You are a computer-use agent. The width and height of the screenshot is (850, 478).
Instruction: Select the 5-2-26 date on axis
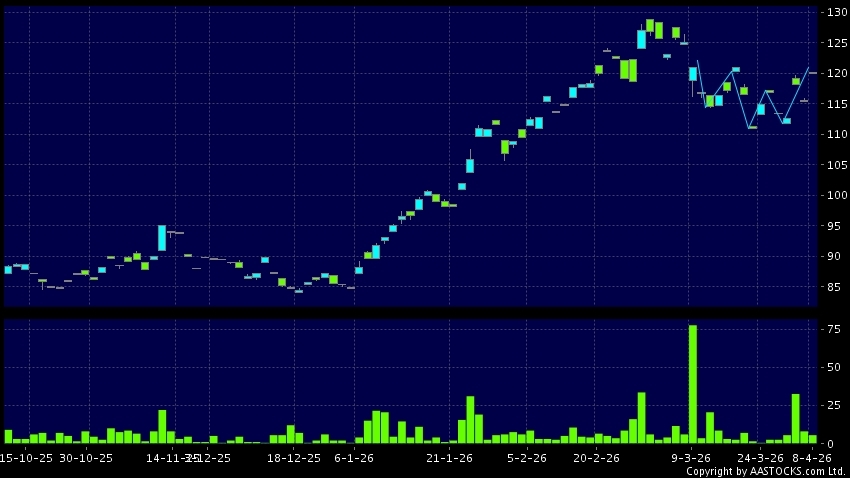(x=526, y=458)
